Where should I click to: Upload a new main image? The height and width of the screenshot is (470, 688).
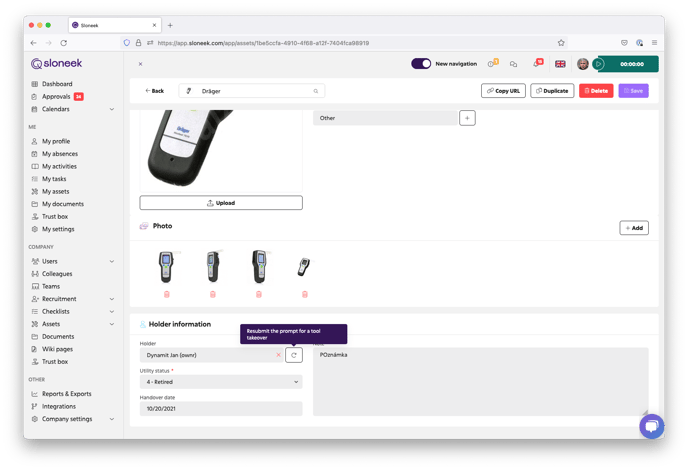click(221, 203)
